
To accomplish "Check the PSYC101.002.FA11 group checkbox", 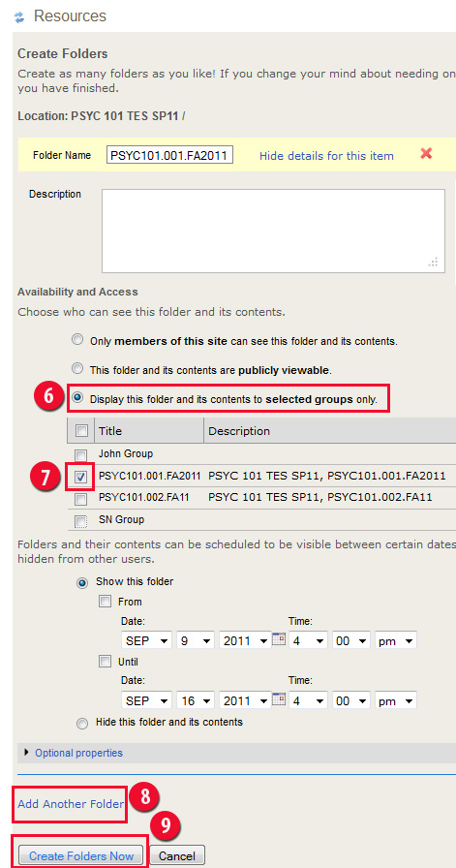I will [80, 499].
